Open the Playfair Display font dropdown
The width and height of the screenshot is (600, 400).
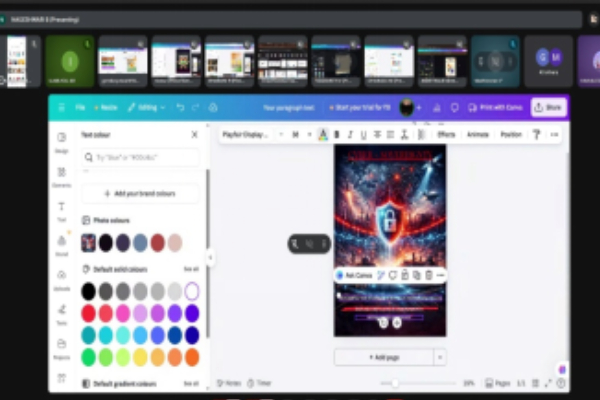tap(250, 134)
